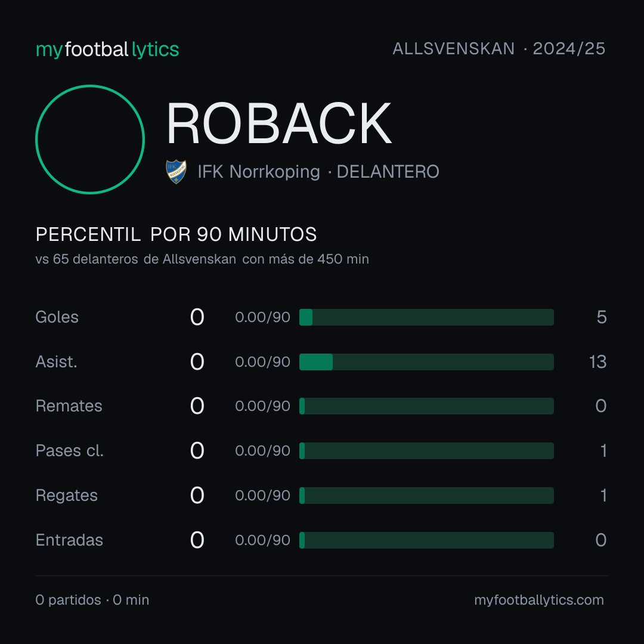Click the PERCENTIL POR 90 MINUTOS heading
Screen dimensions: 644x644
pyautogui.click(x=176, y=234)
